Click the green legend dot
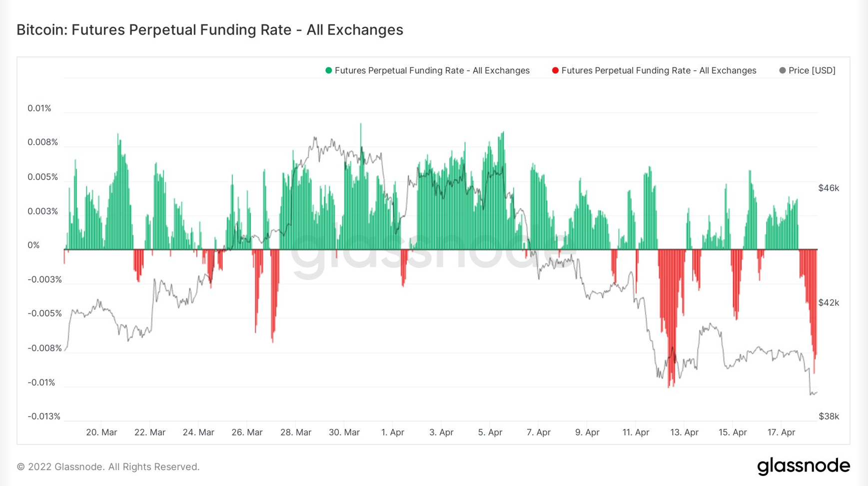The image size is (868, 486). 328,70
